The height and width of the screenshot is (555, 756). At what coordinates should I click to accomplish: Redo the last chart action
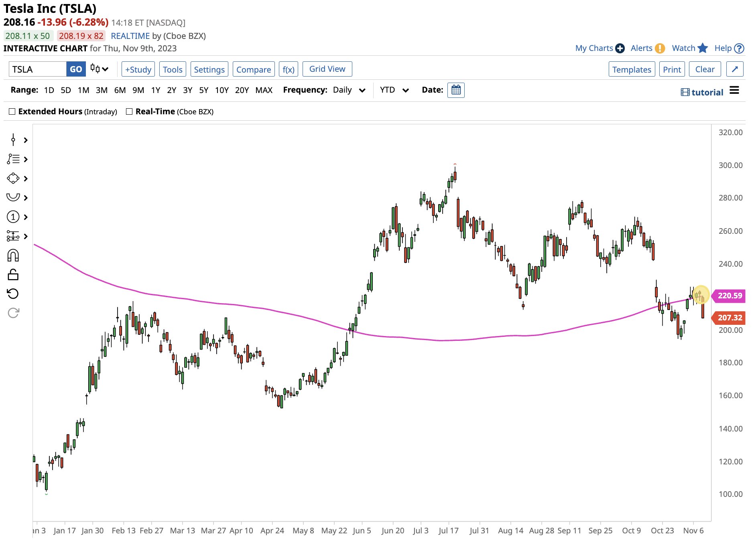tap(13, 313)
